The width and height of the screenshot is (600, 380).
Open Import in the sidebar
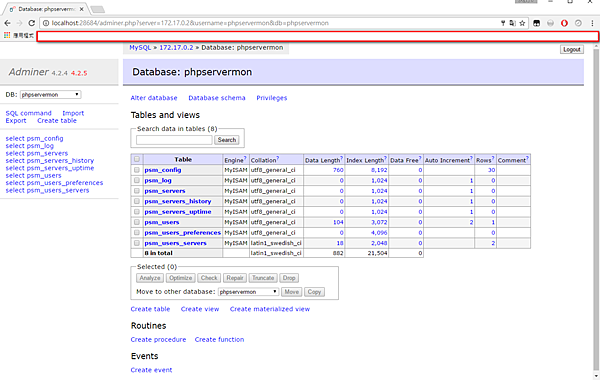click(73, 113)
